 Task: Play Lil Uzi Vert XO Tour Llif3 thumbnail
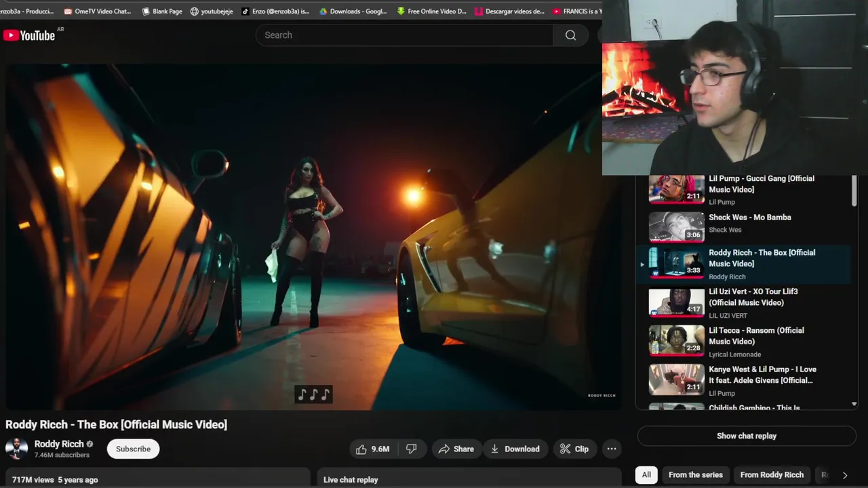point(677,302)
